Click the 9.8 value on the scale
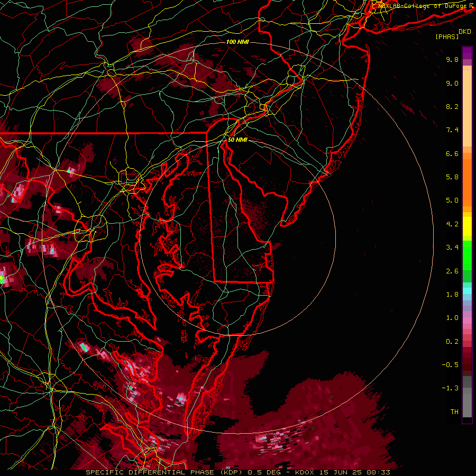The image size is (476, 476). [452, 59]
